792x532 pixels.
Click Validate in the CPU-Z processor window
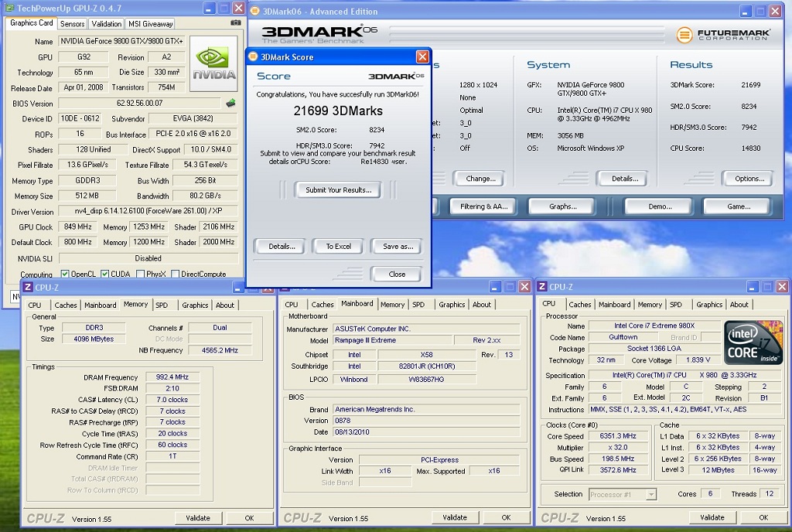(712, 517)
